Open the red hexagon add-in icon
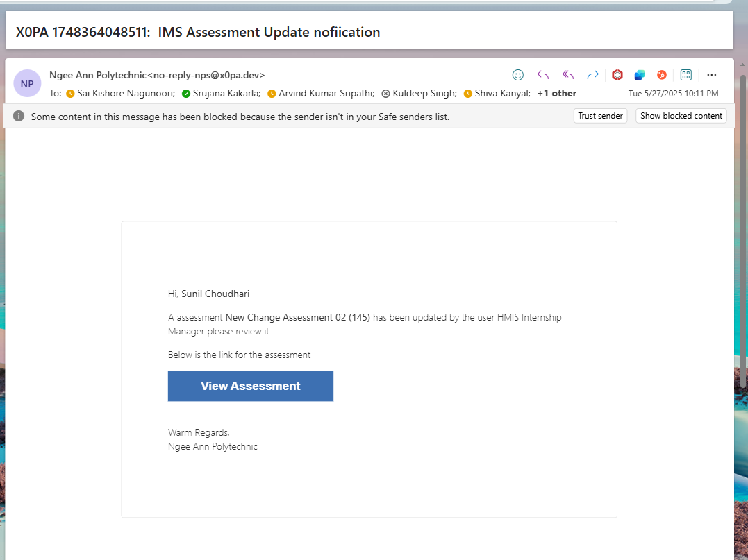 click(x=617, y=75)
